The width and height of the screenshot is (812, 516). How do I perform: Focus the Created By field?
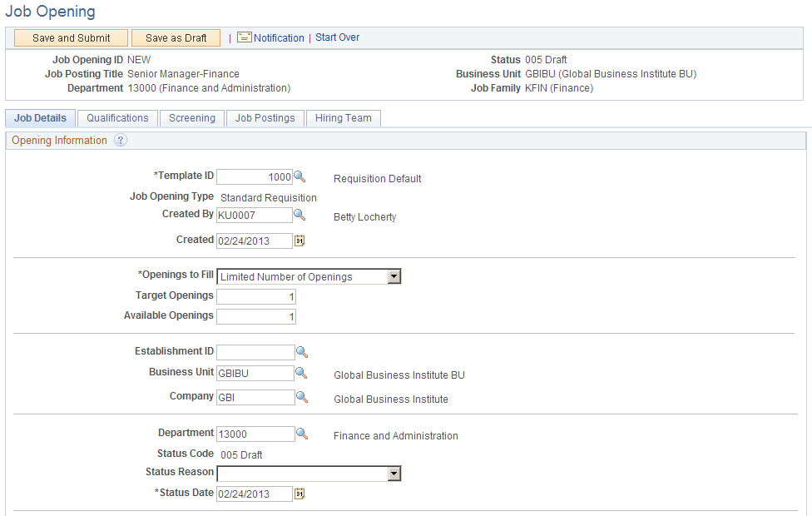(x=255, y=215)
